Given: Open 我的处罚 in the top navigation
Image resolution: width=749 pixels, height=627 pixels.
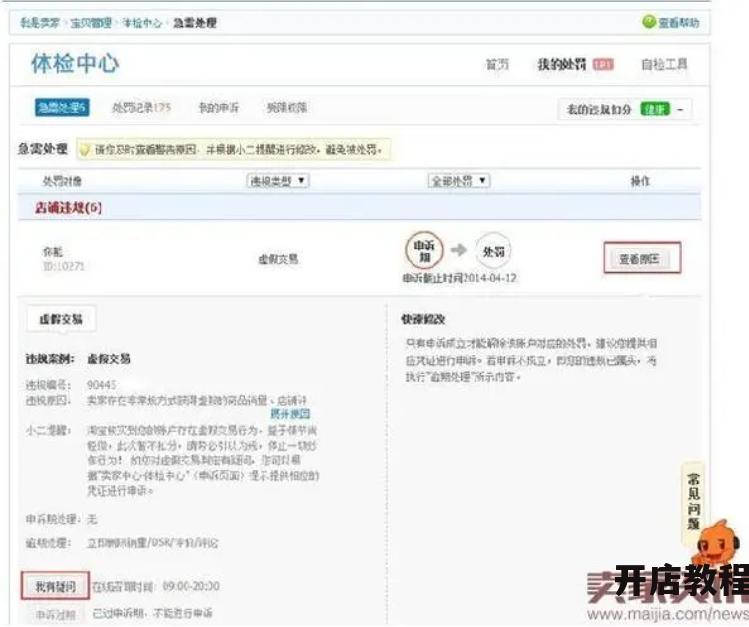Looking at the screenshot, I should point(562,64).
